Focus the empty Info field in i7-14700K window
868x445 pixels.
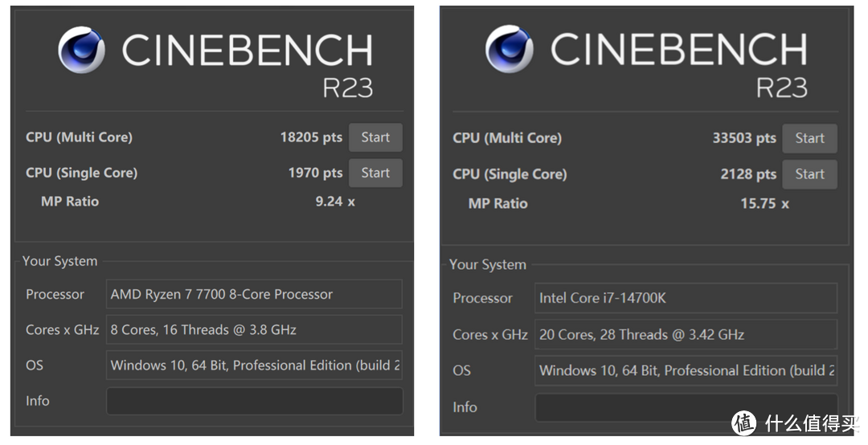686,407
